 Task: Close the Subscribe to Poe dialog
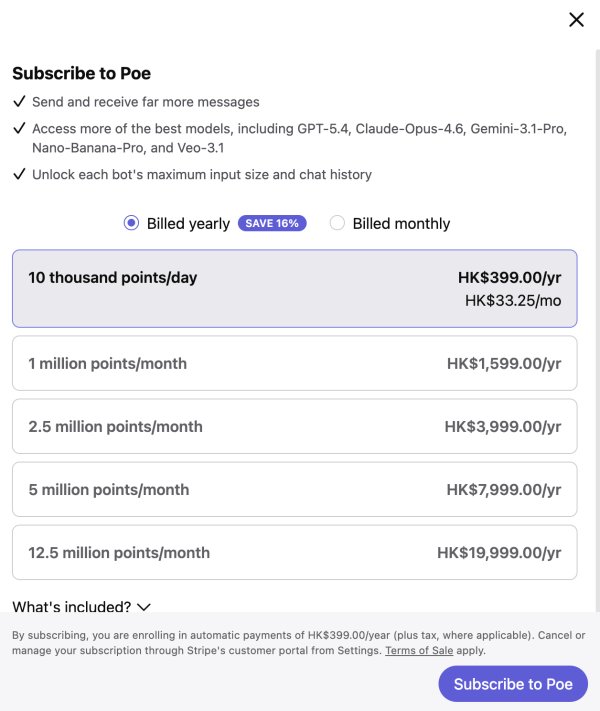(576, 20)
